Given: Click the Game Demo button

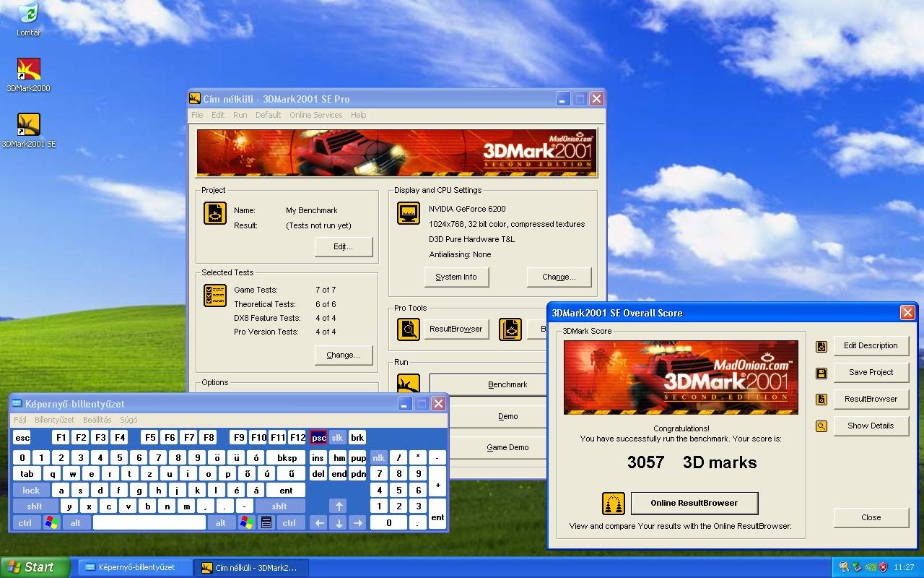Looking at the screenshot, I should point(497,447).
